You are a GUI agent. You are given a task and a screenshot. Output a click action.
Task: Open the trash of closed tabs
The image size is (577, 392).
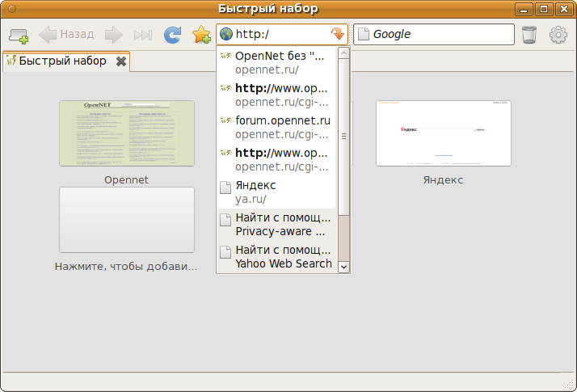click(x=529, y=35)
